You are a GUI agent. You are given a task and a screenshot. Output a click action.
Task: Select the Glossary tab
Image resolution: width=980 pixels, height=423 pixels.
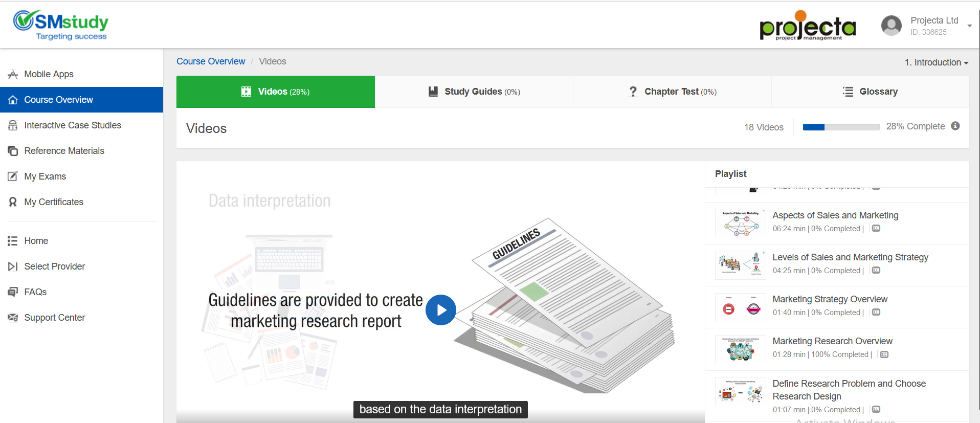[870, 92]
